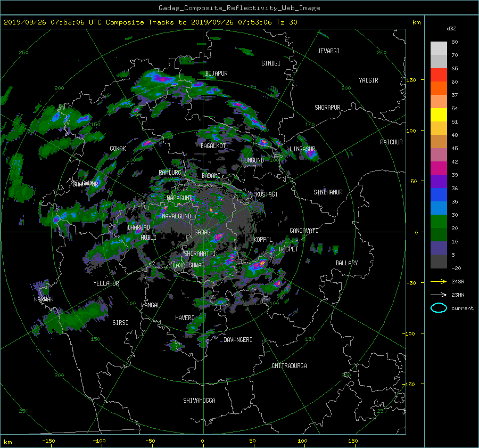Screen dimensions: 479x448
Task: Click the HAVERI city label
Action: tap(185, 319)
